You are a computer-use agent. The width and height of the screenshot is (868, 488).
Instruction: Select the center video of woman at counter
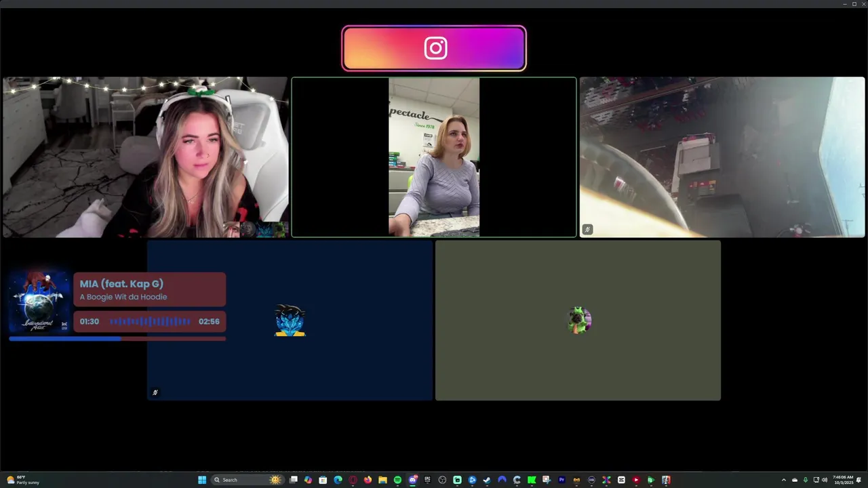click(x=434, y=157)
